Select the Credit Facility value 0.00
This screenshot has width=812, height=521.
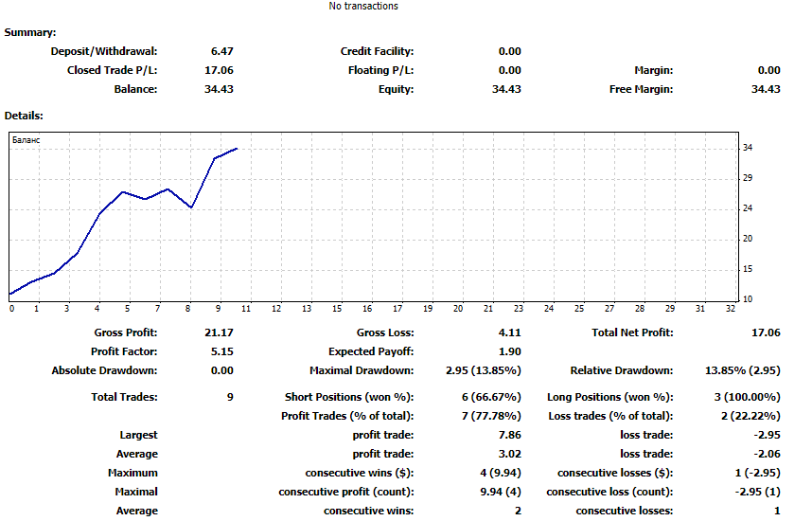(x=509, y=51)
